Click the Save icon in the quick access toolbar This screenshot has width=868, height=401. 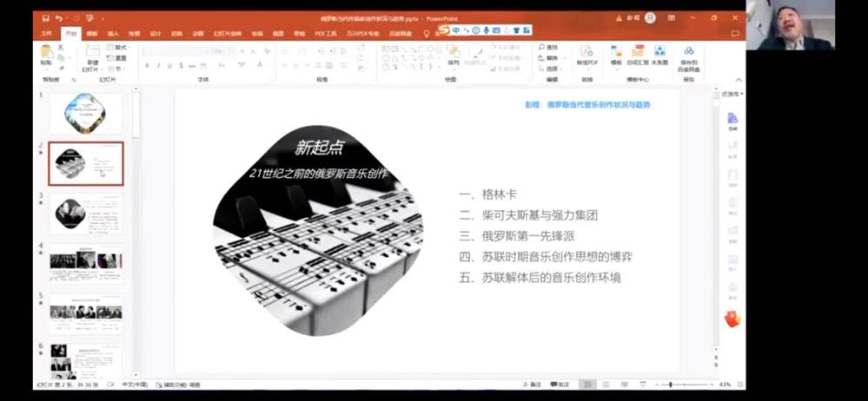[x=43, y=17]
